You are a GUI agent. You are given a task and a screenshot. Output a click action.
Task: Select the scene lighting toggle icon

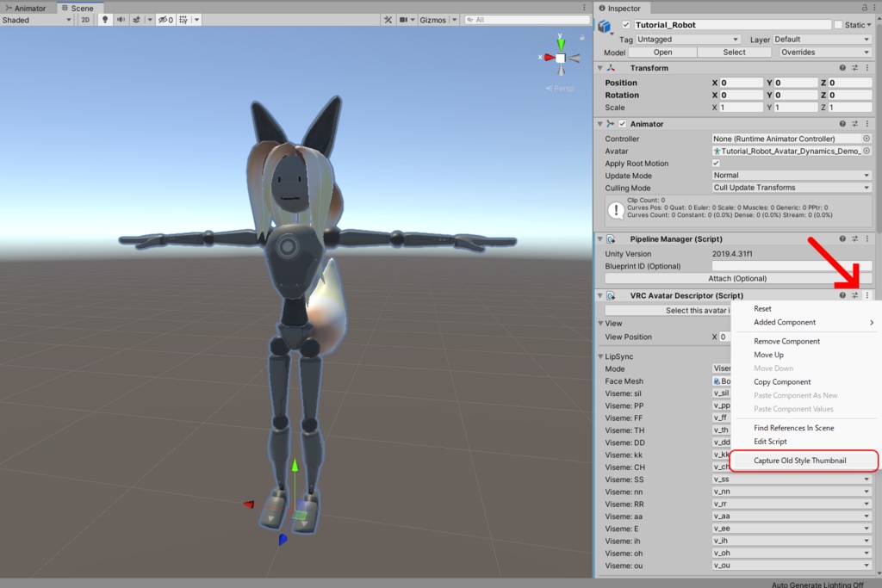coord(105,20)
